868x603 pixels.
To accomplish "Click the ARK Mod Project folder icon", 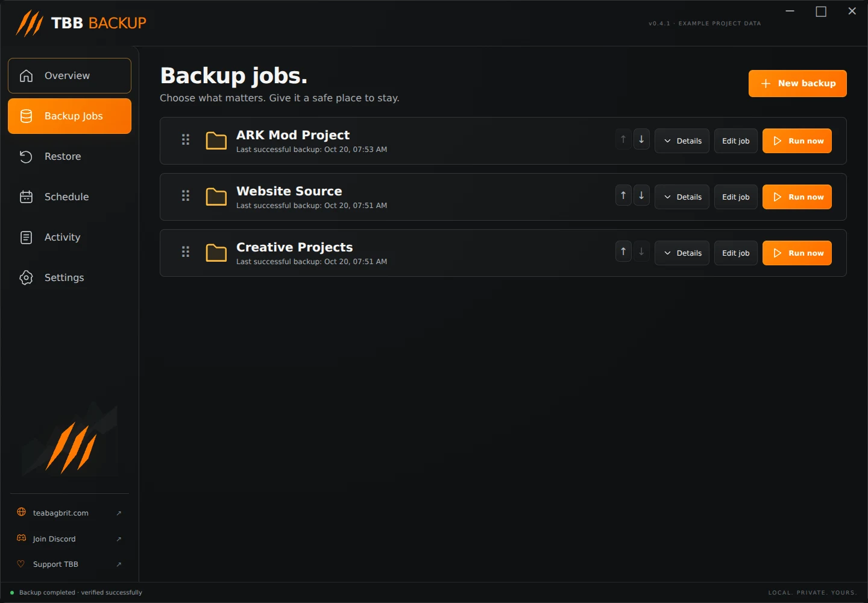I will tap(216, 140).
